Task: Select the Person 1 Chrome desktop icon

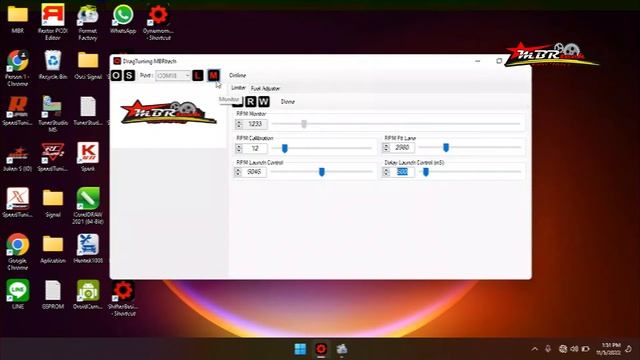Action: pyautogui.click(x=18, y=68)
